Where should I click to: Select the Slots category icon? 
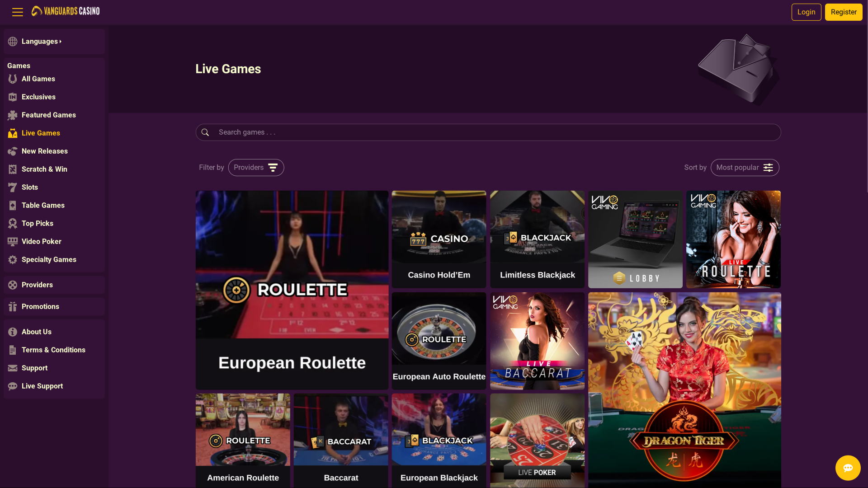pyautogui.click(x=12, y=187)
